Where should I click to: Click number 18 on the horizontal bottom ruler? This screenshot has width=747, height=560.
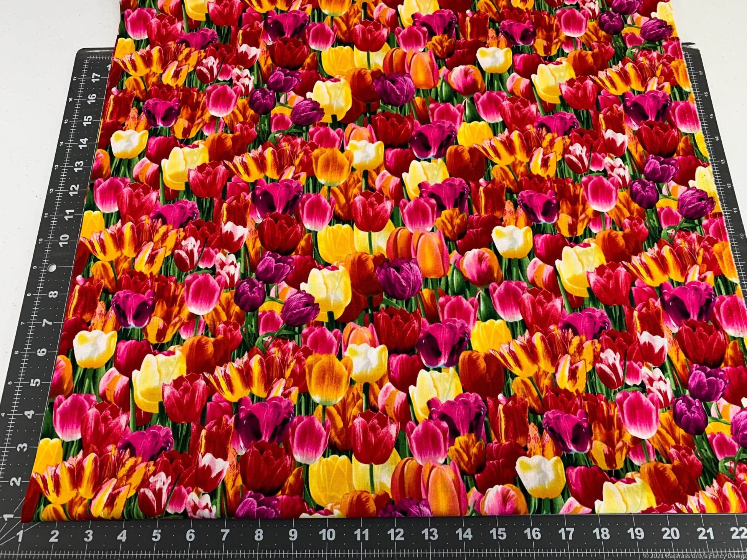[x=602, y=533]
